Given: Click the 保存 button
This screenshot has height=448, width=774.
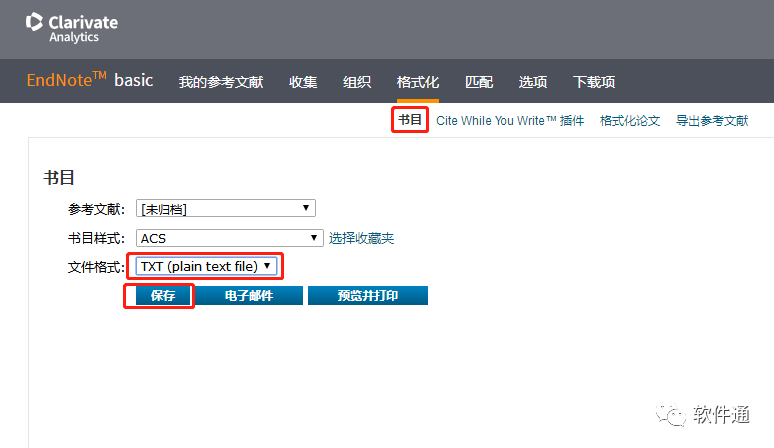Looking at the screenshot, I should pos(163,296).
